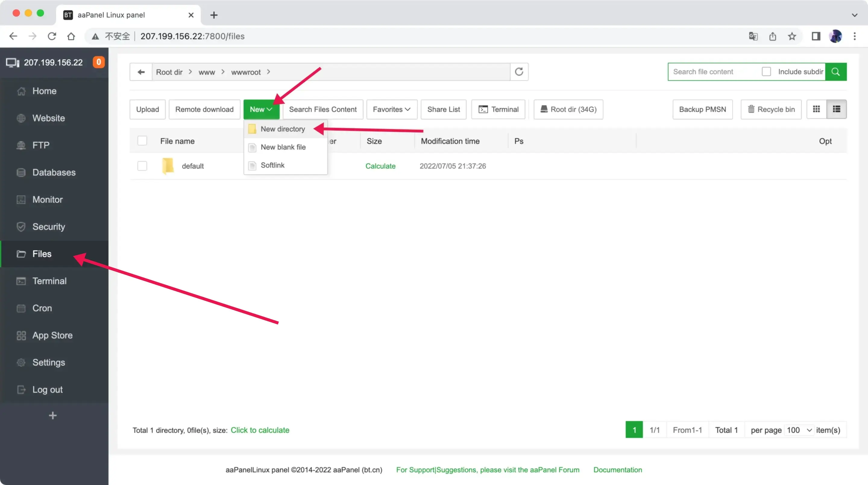Open Terminal in the sidebar
868x485 pixels.
coord(54,281)
